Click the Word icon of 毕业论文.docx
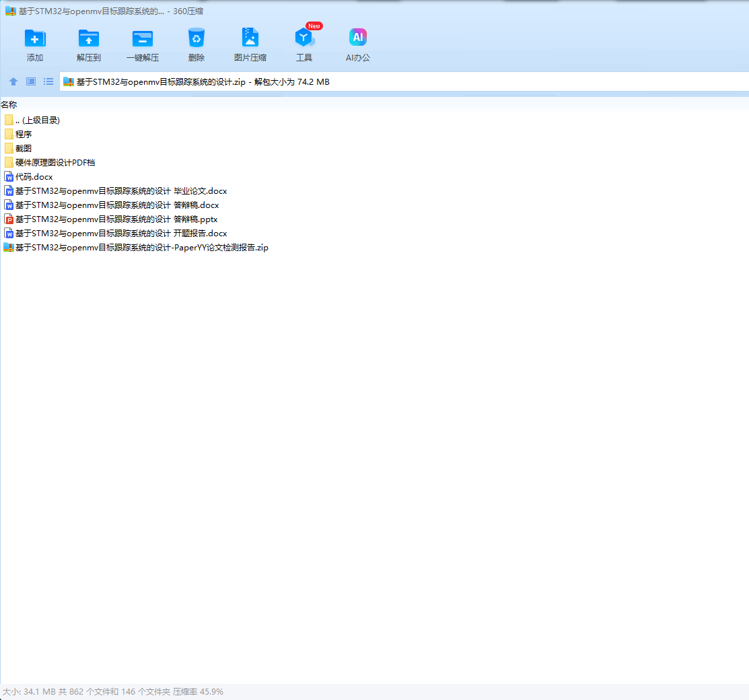 [x=9, y=191]
